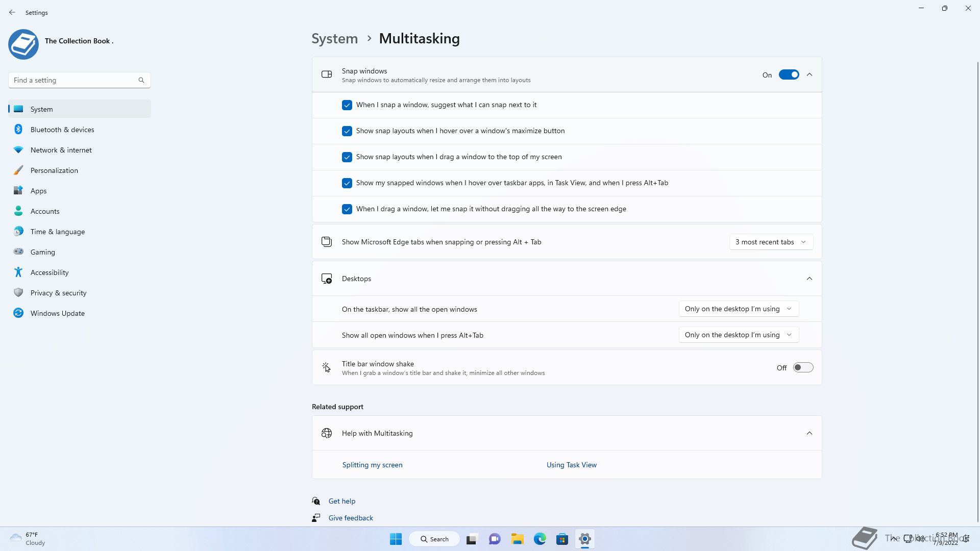Click the Time & language globe icon
980x551 pixels.
pyautogui.click(x=18, y=232)
